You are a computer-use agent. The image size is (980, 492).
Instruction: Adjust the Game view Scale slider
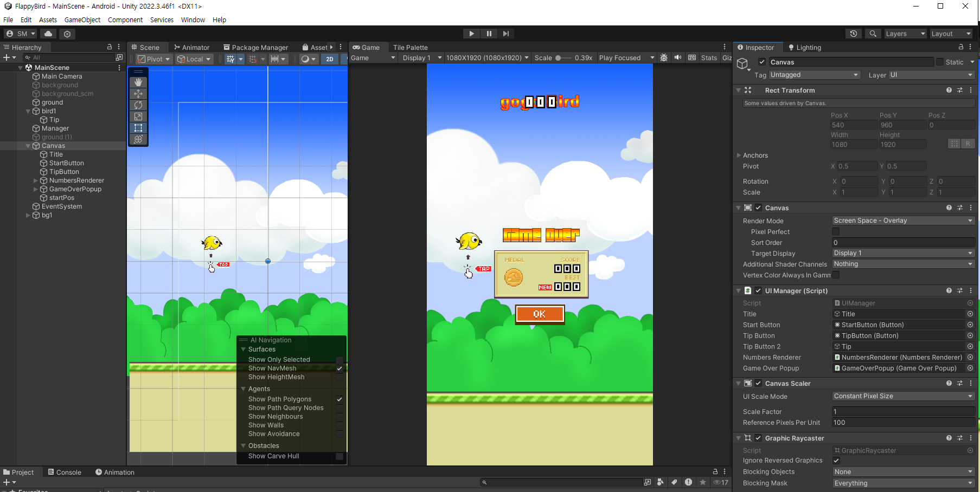click(x=563, y=57)
